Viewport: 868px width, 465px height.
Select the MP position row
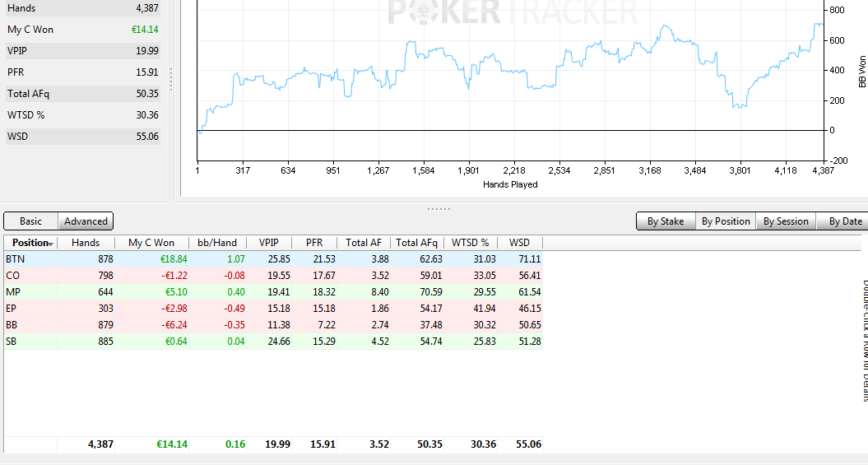273,291
